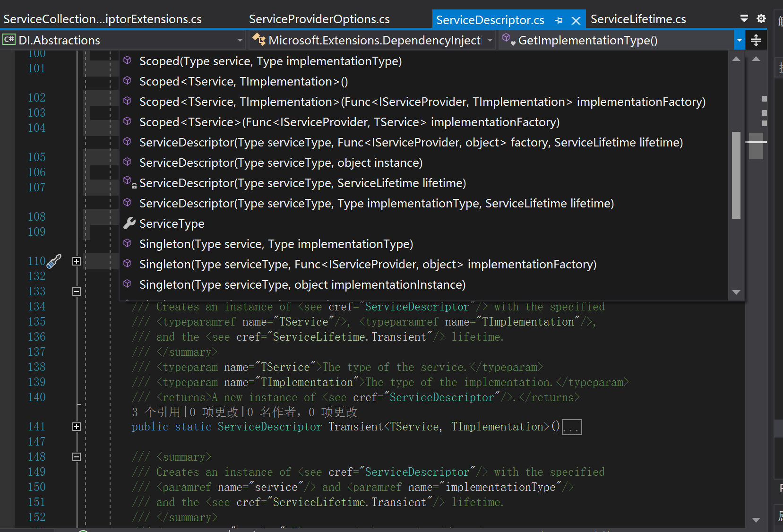Click the method icon next to Scoped<TService, TImplementation>()
Screen dimensions: 783x532
pyautogui.click(x=127, y=81)
